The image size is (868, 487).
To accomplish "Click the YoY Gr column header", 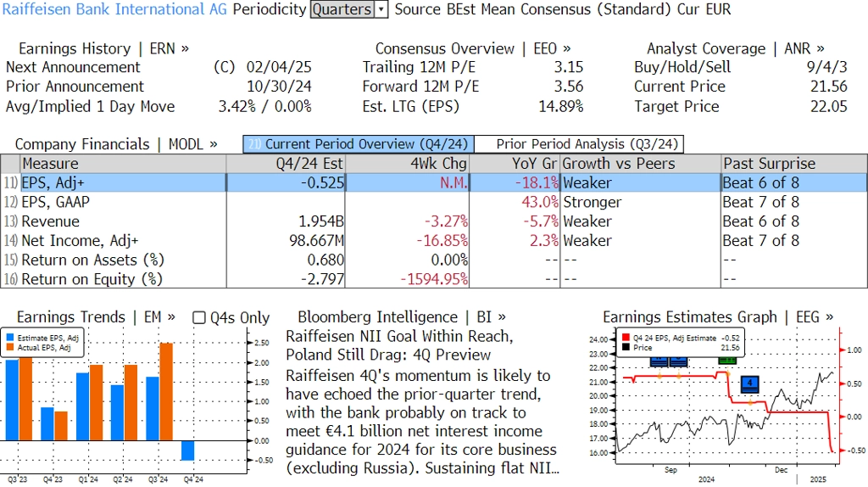I will (x=515, y=164).
